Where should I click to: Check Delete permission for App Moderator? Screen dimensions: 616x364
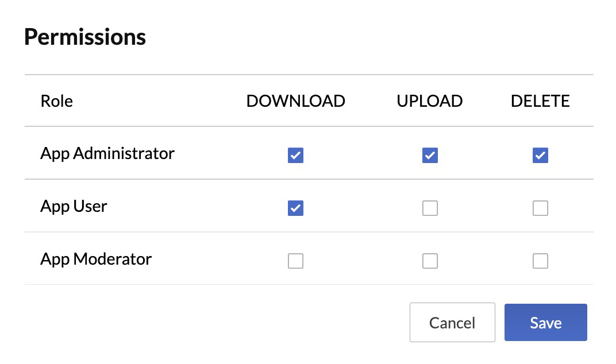coord(540,261)
